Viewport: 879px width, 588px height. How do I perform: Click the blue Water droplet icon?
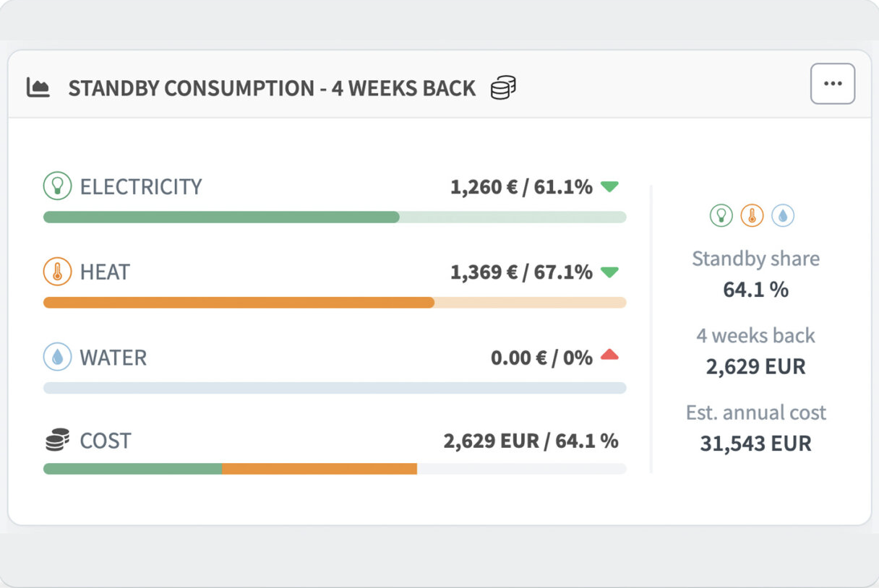57,358
